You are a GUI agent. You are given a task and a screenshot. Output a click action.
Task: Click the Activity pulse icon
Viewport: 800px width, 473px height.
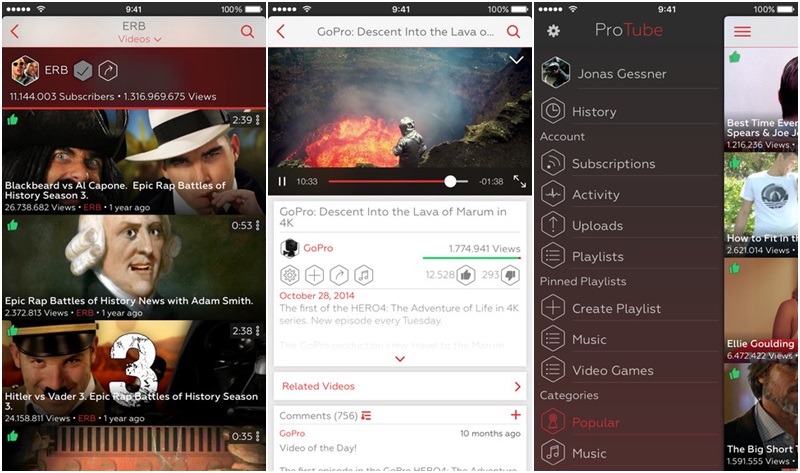553,194
